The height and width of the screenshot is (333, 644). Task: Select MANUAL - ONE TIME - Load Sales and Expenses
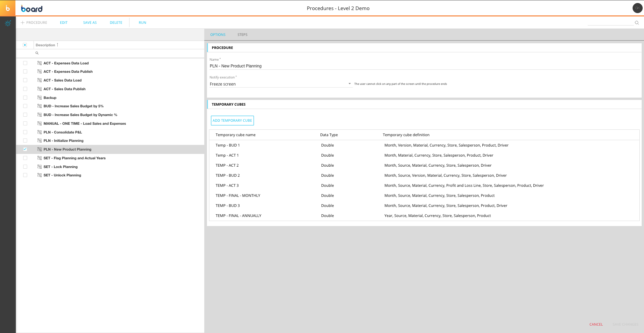coord(110,123)
